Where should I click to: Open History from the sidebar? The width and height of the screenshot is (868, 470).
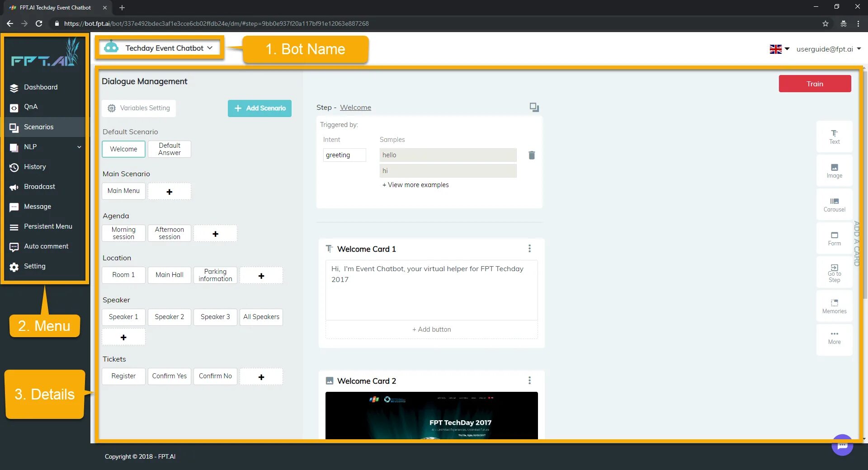tap(35, 167)
